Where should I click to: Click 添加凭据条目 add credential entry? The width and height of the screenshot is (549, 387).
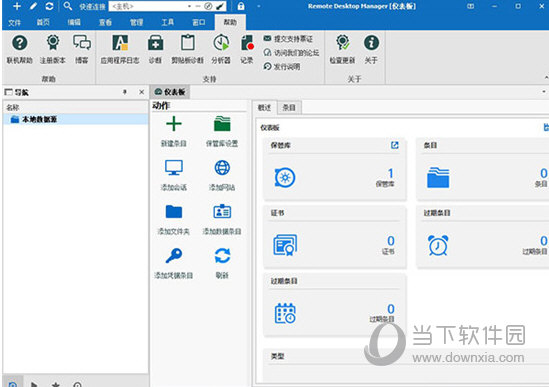click(174, 263)
